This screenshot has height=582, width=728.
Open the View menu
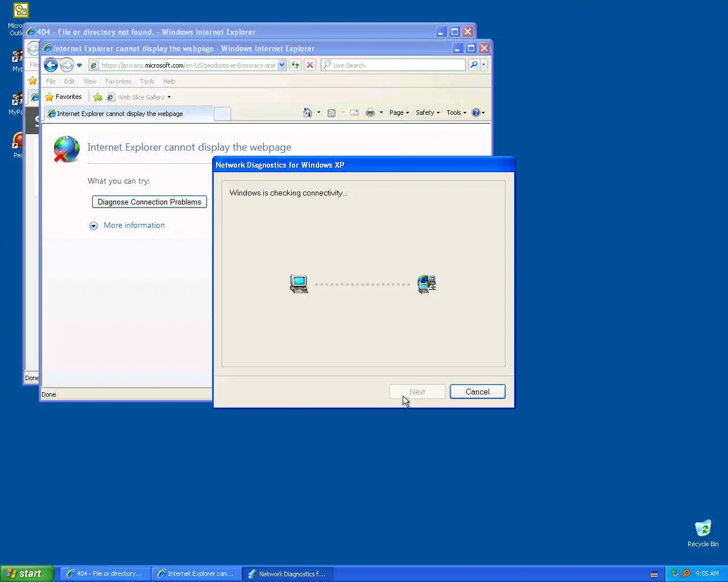pyautogui.click(x=90, y=81)
